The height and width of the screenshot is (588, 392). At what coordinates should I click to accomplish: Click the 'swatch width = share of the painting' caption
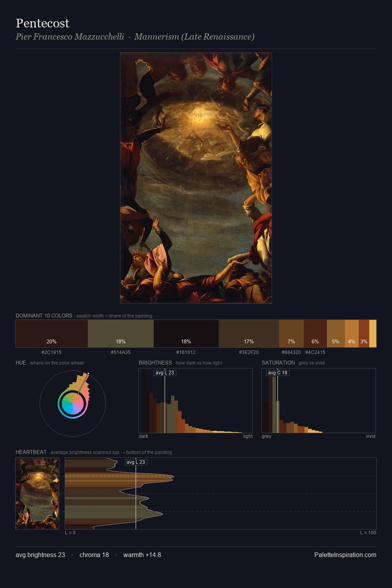click(114, 316)
